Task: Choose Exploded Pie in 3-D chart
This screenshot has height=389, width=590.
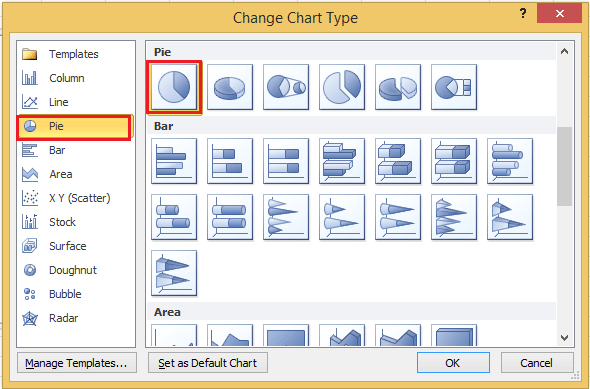Action: point(398,87)
